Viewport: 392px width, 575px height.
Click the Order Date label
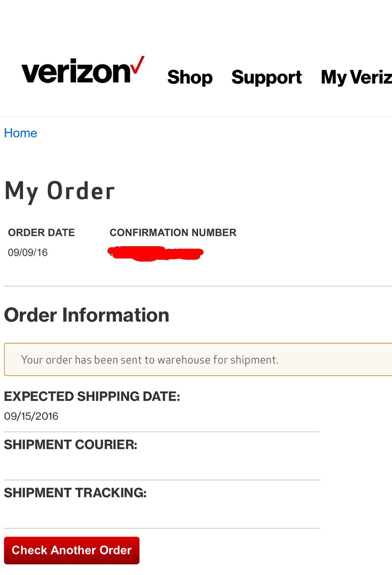41,232
